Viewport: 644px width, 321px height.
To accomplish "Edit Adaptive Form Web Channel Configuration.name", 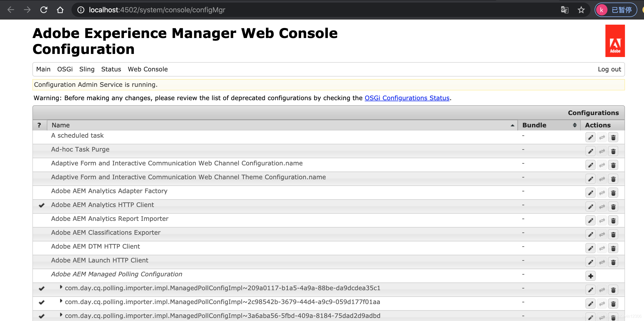I will 591,165.
